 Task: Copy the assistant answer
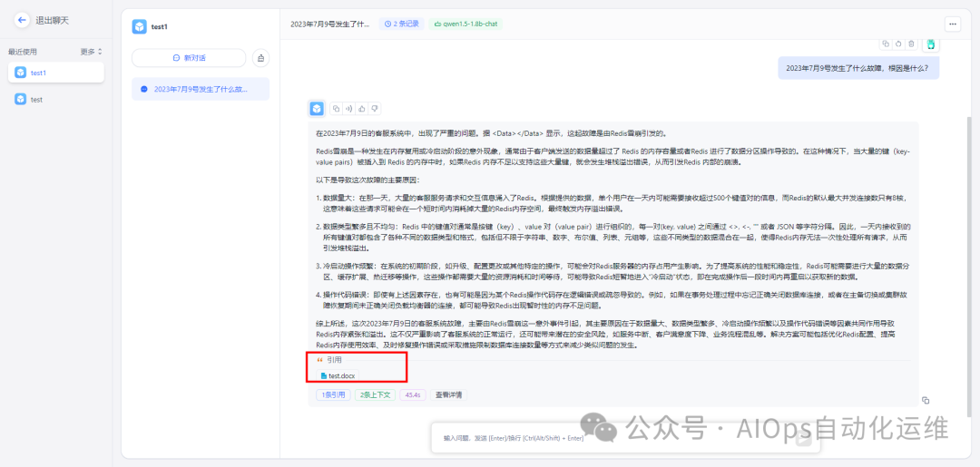tap(336, 109)
